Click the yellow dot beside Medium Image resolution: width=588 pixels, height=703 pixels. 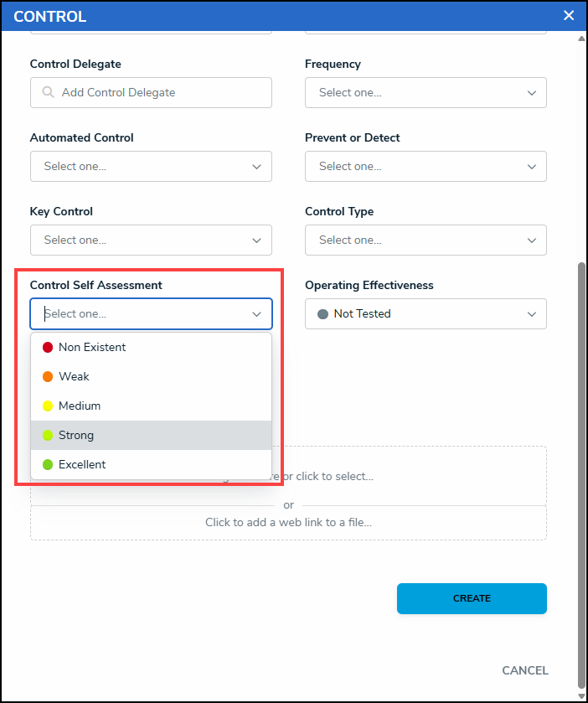48,406
